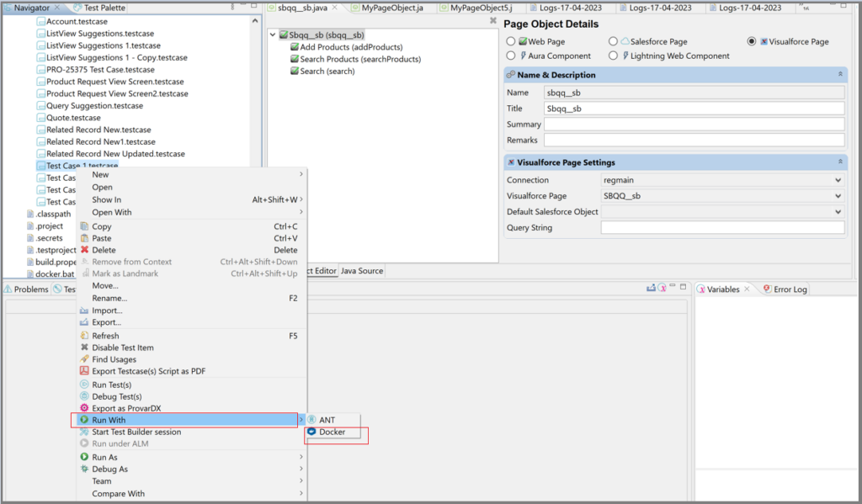
Task: Select the Web Page radio button
Action: pyautogui.click(x=511, y=41)
